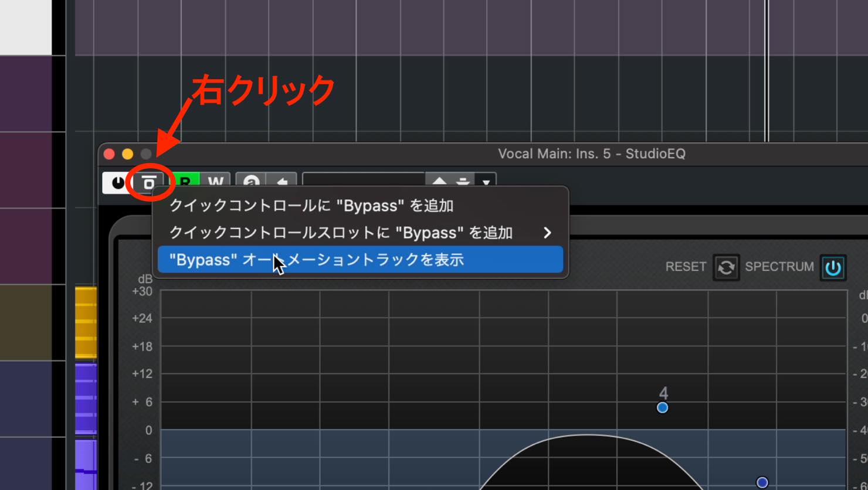
Task: Toggle the SPECTRUM power button
Action: [x=833, y=267]
